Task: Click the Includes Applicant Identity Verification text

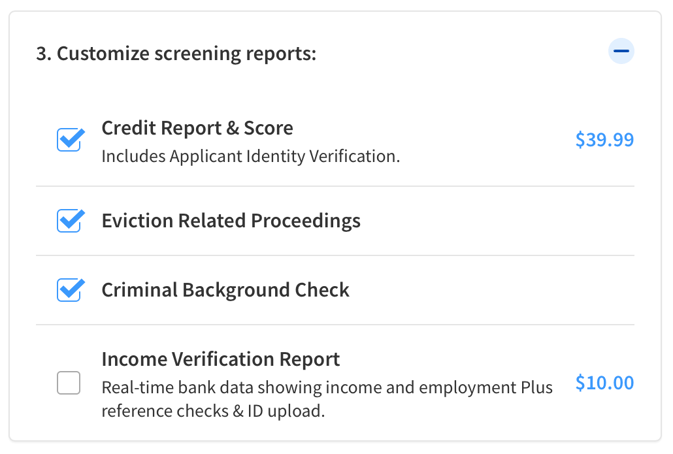Action: 251,156
